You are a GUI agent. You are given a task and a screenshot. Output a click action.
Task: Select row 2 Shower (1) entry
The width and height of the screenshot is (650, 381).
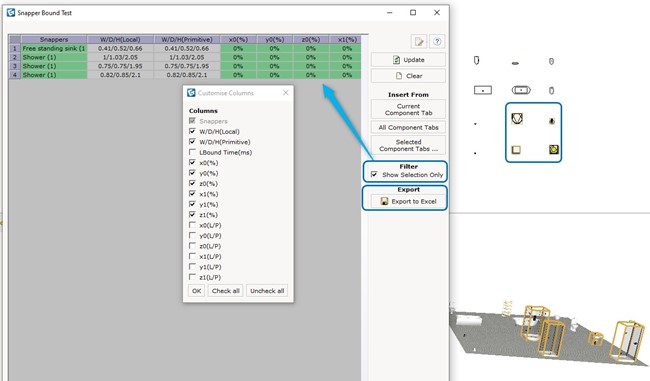[54, 57]
